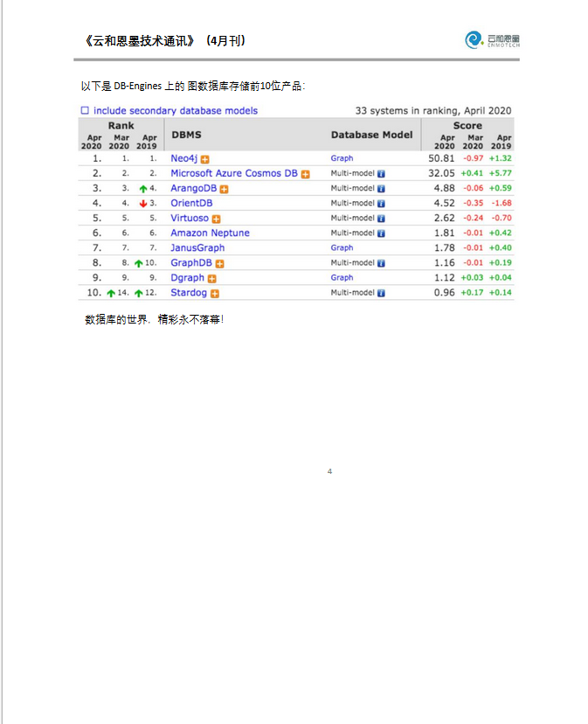Viewport: 588px width, 724px height.
Task: Open the ArangoDB link
Action: point(193,188)
